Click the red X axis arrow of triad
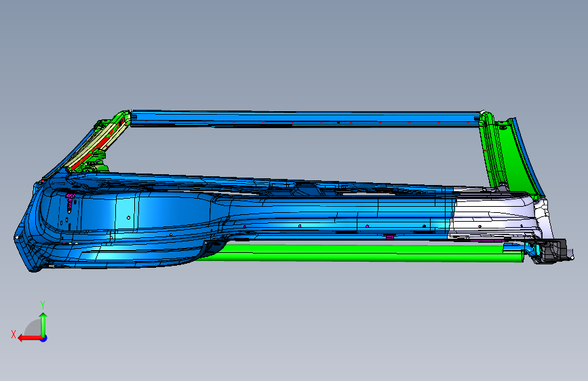This screenshot has width=588, height=381. click(x=29, y=338)
